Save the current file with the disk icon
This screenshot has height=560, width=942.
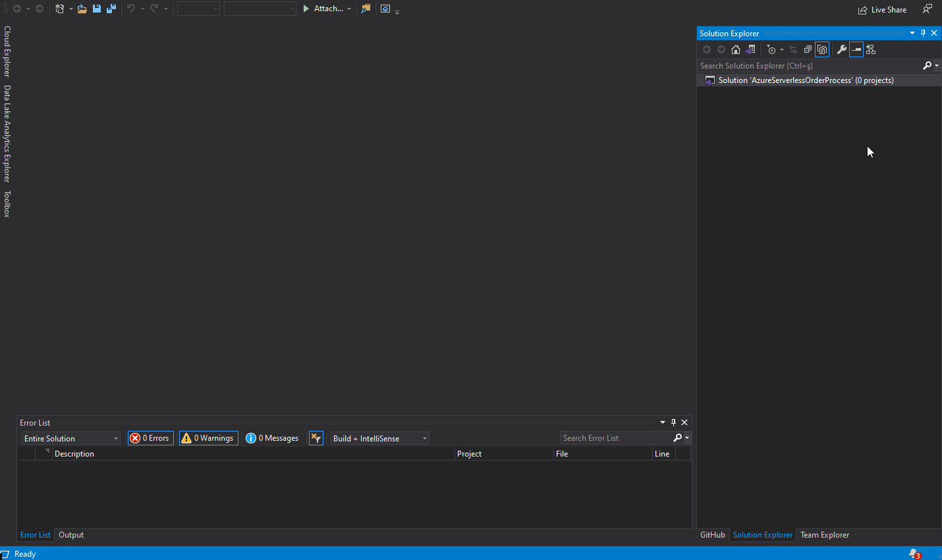pos(97,9)
